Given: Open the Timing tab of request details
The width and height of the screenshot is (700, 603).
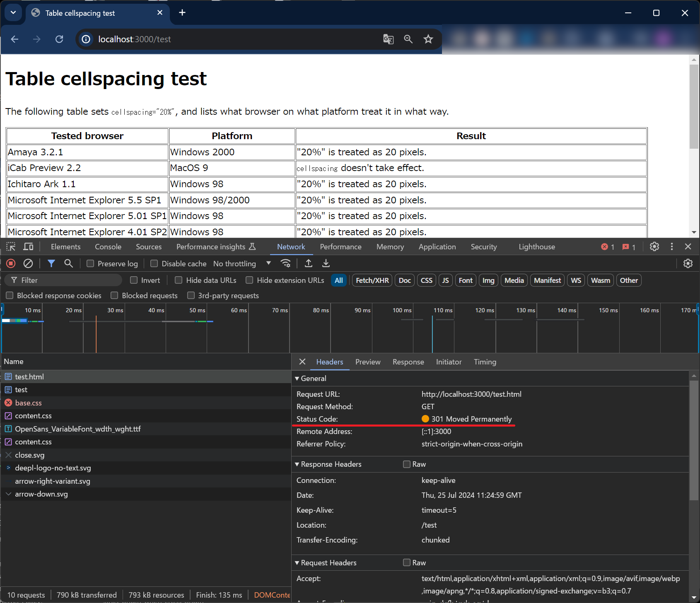Looking at the screenshot, I should [x=485, y=362].
